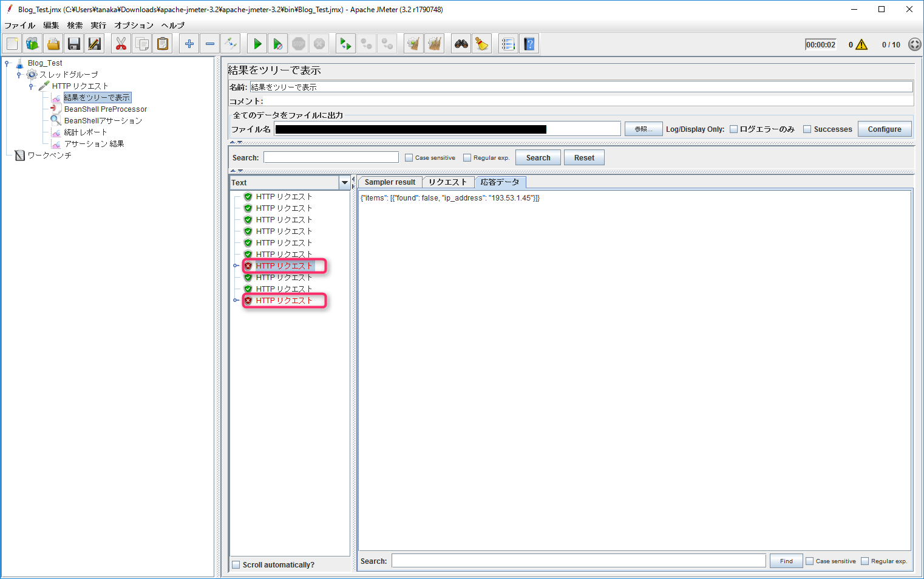
Task: Click the 参照... browse button
Action: [644, 129]
